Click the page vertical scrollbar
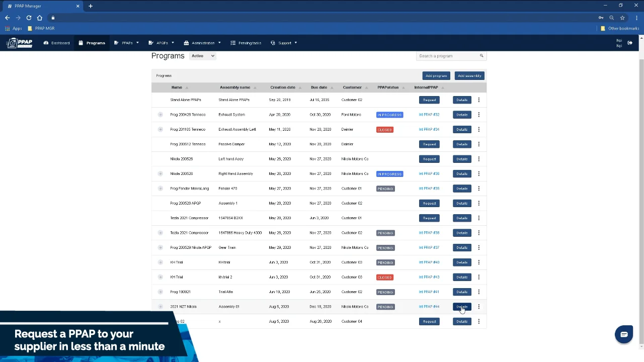This screenshot has height=362, width=644. [x=641, y=201]
